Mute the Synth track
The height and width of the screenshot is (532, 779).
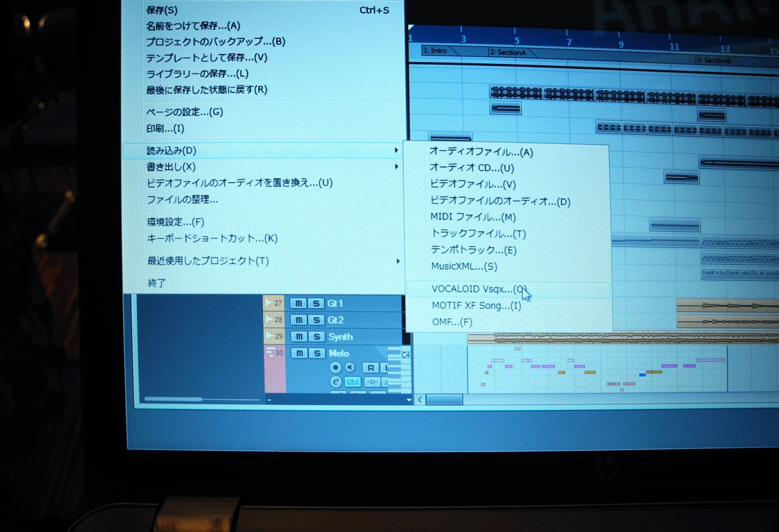point(299,336)
